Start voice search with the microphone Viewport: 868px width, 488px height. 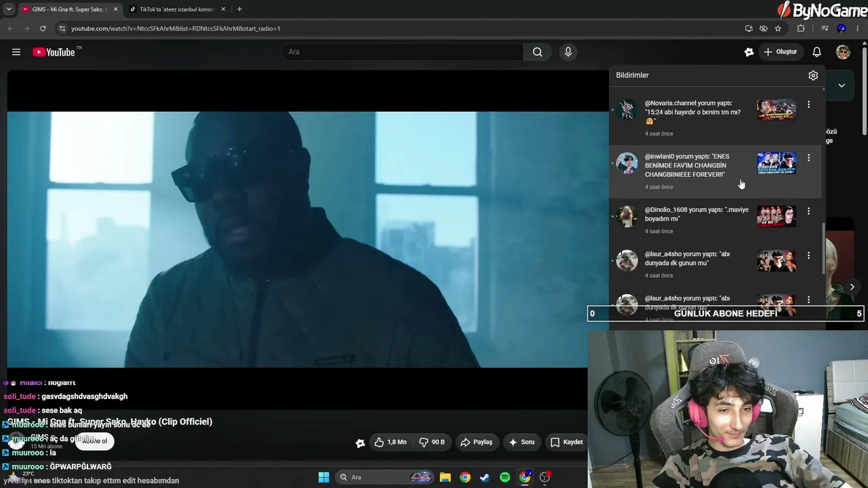pos(568,52)
